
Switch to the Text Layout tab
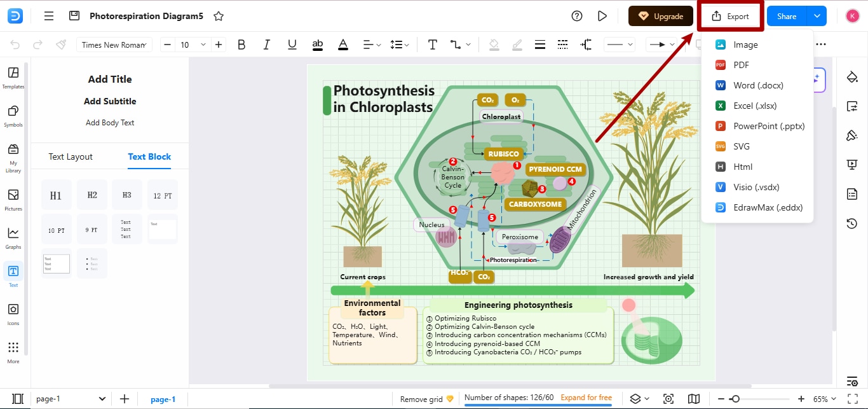(x=71, y=156)
